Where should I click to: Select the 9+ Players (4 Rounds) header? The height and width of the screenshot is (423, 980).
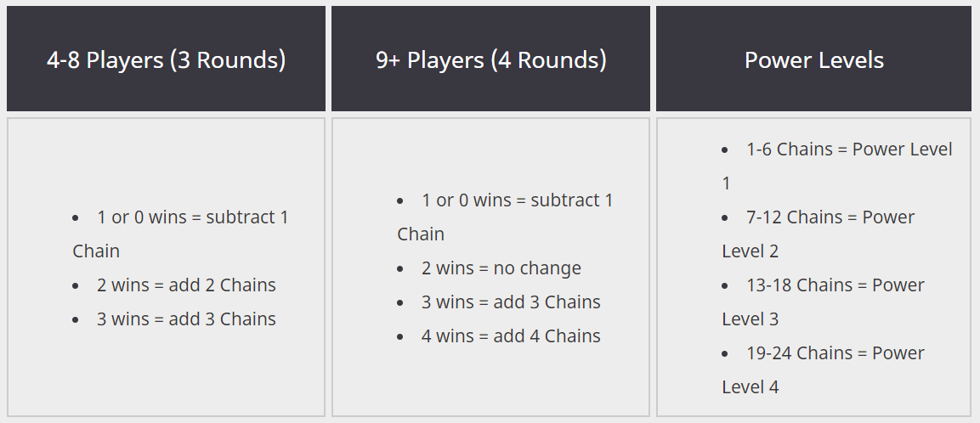point(490,59)
